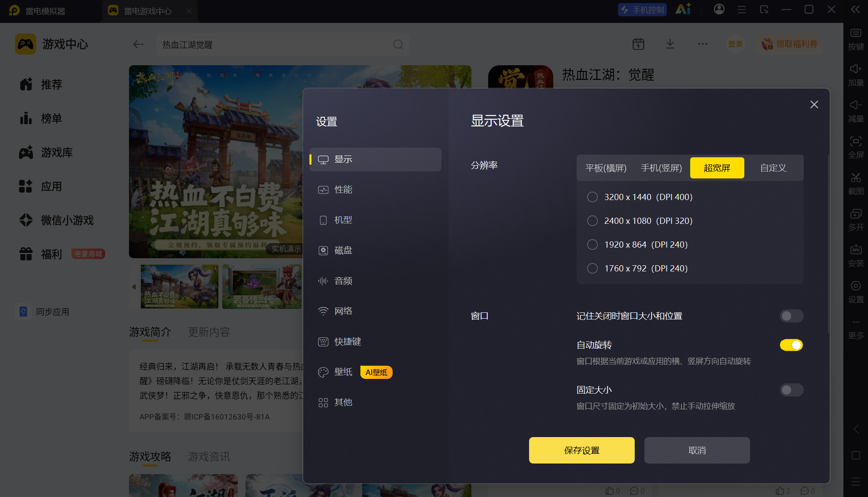Switch to the 雷电模拟器 tab
868x497 pixels.
pyautogui.click(x=38, y=11)
